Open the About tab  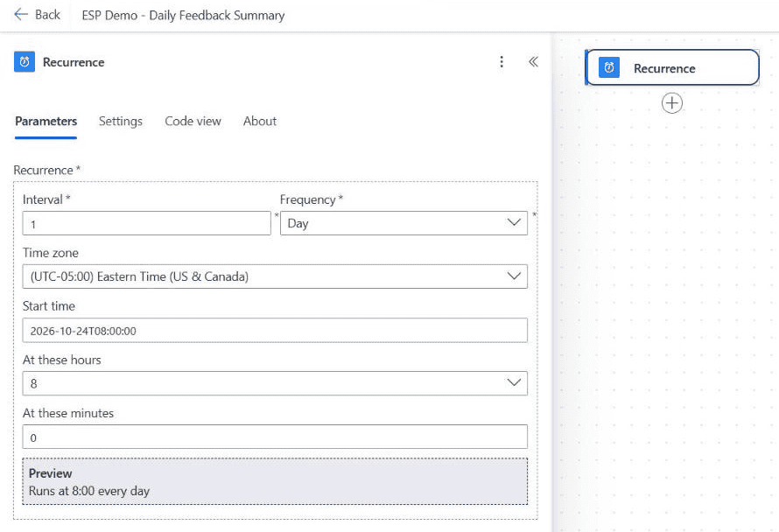click(x=260, y=122)
